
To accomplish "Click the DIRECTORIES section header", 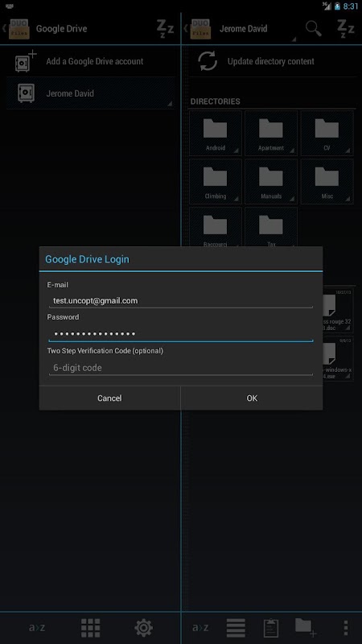I will pyautogui.click(x=215, y=101).
